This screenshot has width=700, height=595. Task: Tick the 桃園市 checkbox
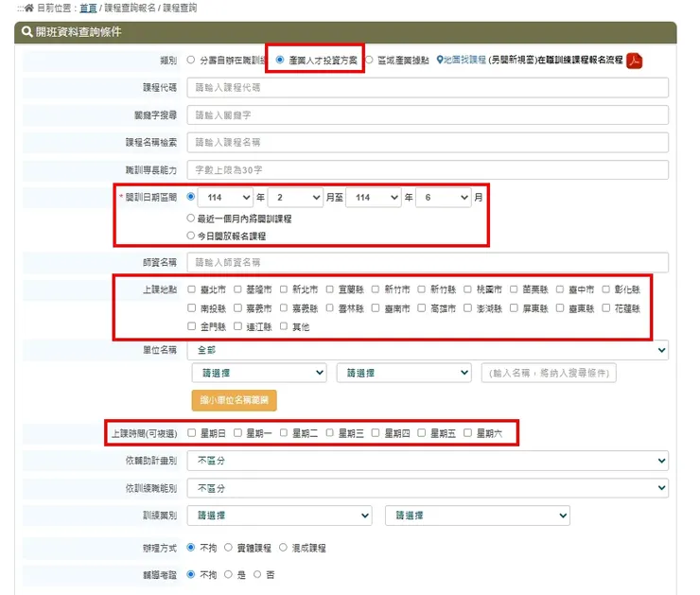(x=467, y=289)
